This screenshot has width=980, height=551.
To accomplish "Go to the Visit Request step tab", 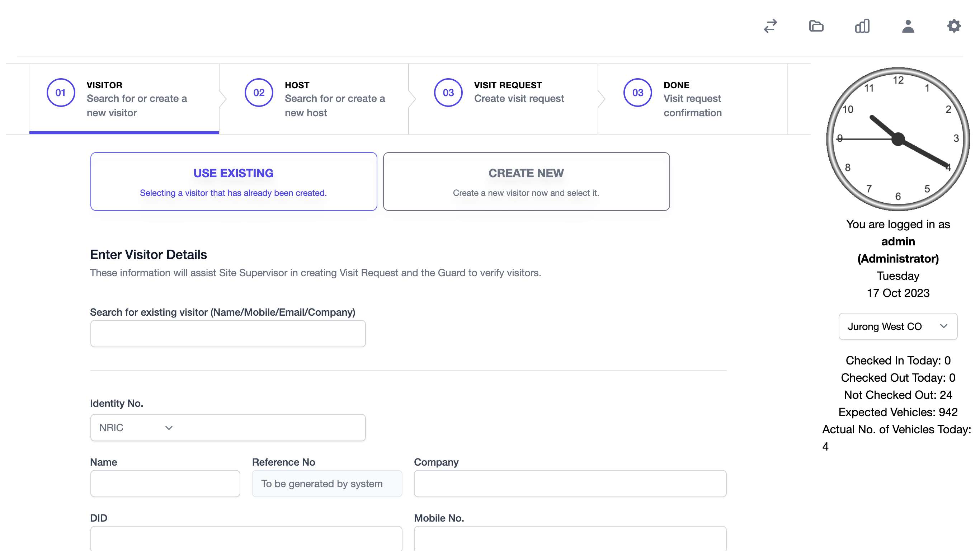I will tap(503, 99).
